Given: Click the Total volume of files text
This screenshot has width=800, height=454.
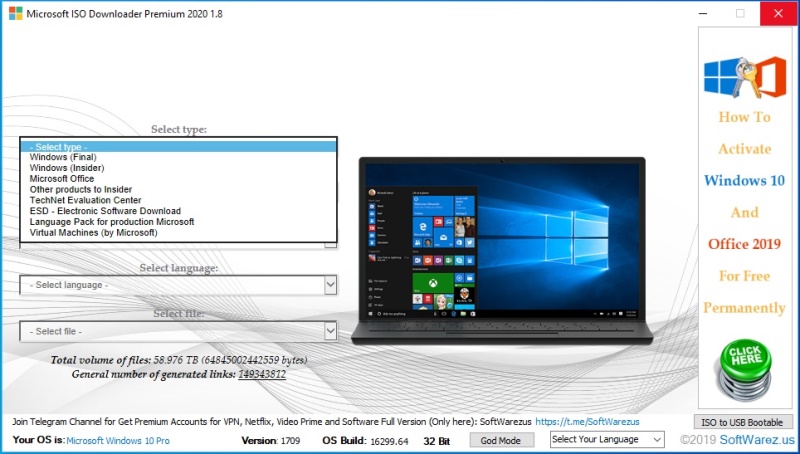Looking at the screenshot, I should 179,360.
